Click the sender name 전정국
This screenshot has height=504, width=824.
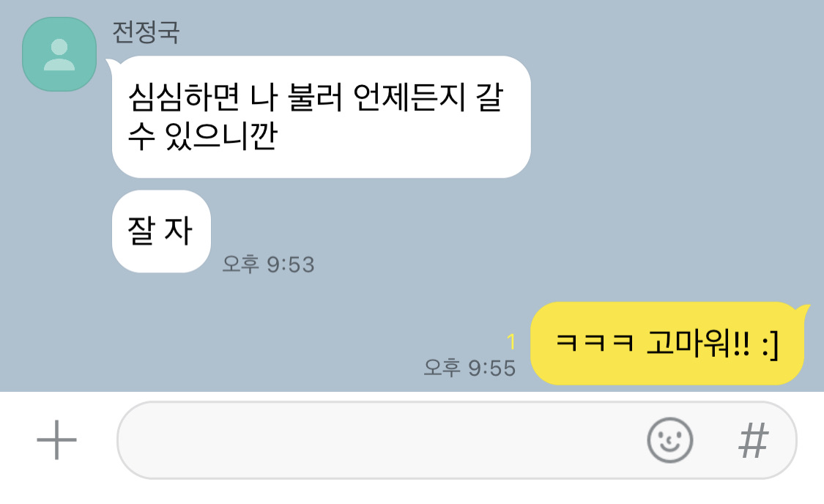point(146,32)
